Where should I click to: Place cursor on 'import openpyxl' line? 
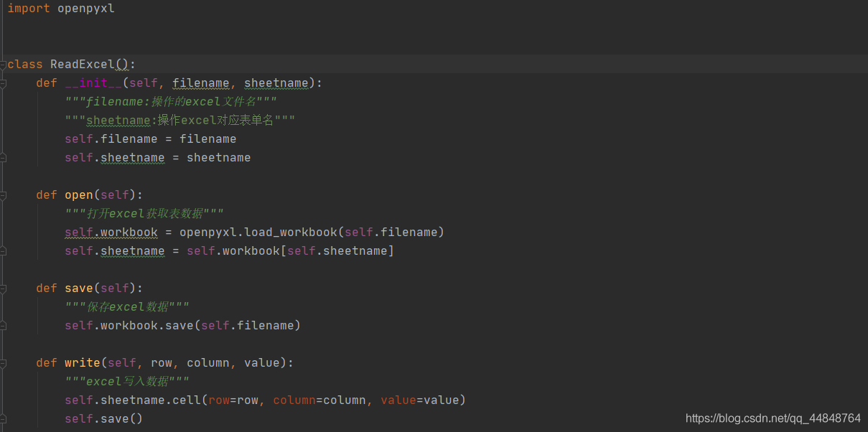coord(61,9)
